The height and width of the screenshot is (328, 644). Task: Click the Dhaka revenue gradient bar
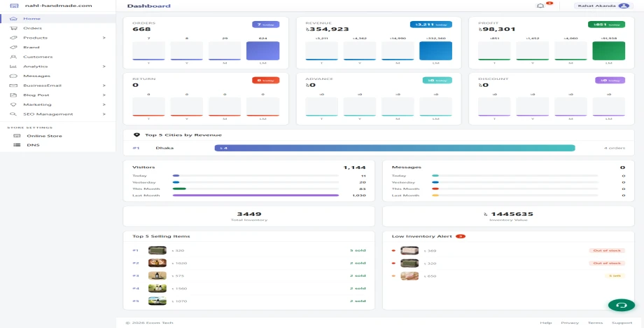point(395,148)
